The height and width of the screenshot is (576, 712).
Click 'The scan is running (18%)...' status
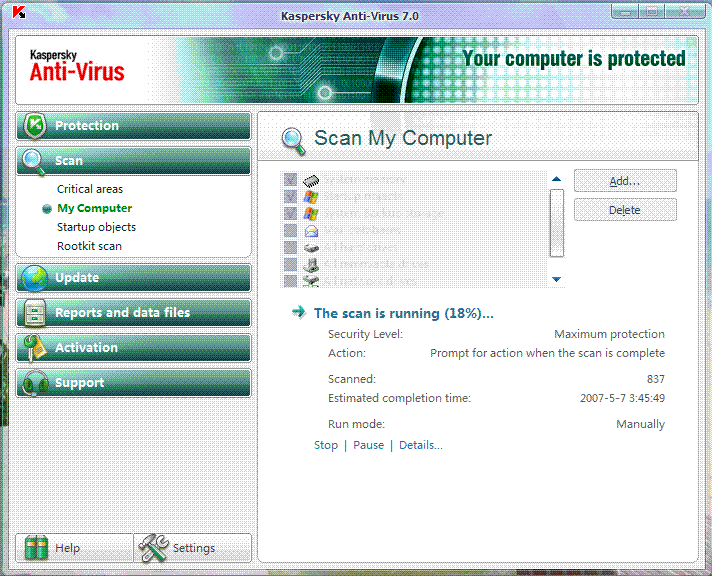pyautogui.click(x=404, y=313)
